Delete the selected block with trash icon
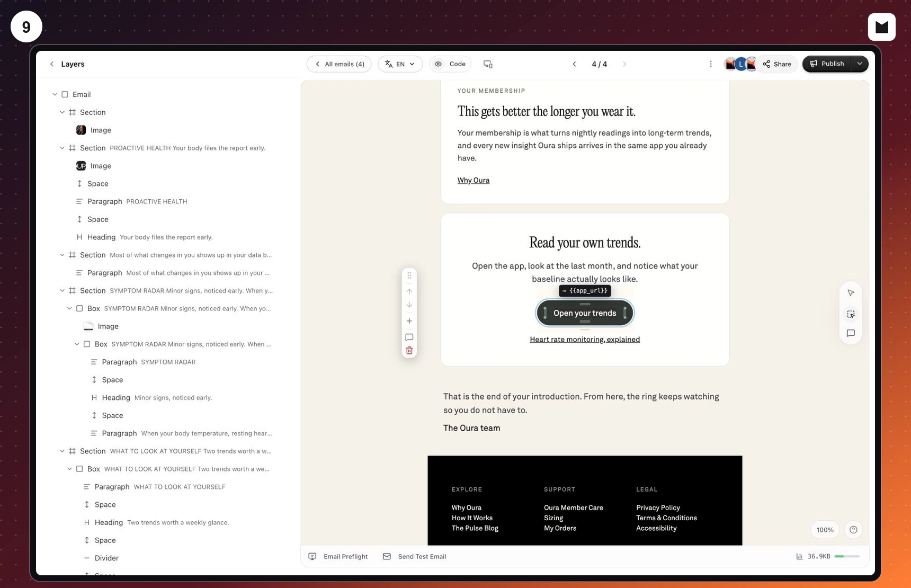Screen dimensions: 911x588 pos(409,350)
